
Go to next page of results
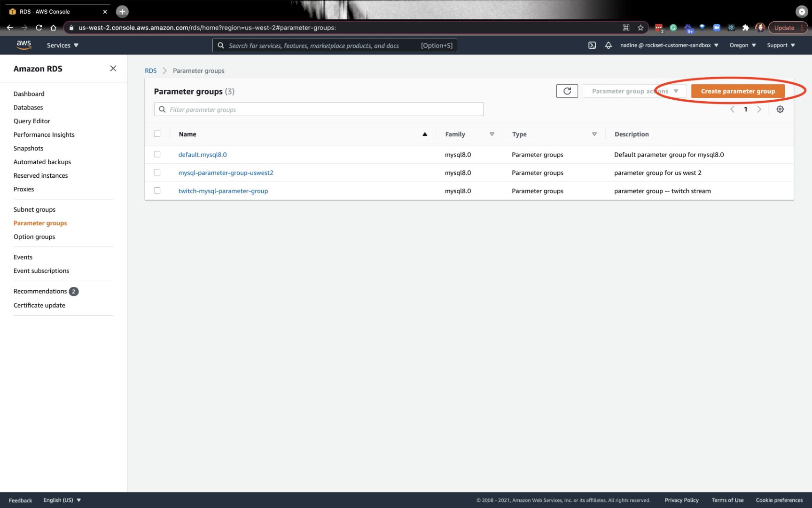coord(759,109)
